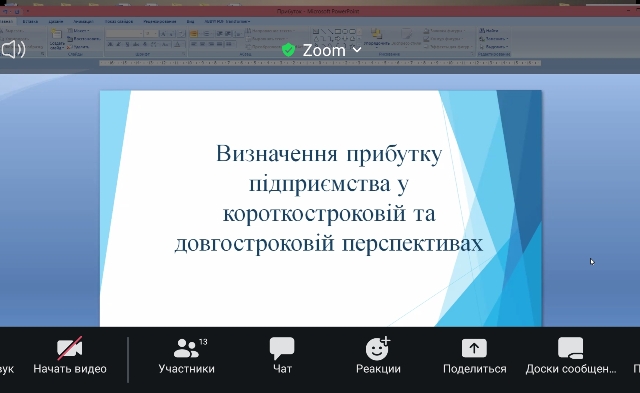Toggle bullet list formatting in the ribbon
The width and height of the screenshot is (640, 393).
194,34
